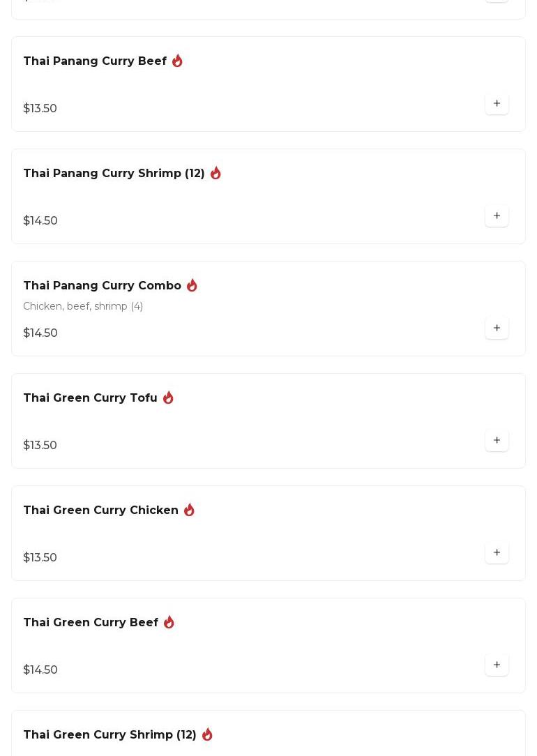Click Chicken, beef, shrimp (4) description
Image resolution: width=537 pixels, height=756 pixels.
point(83,307)
